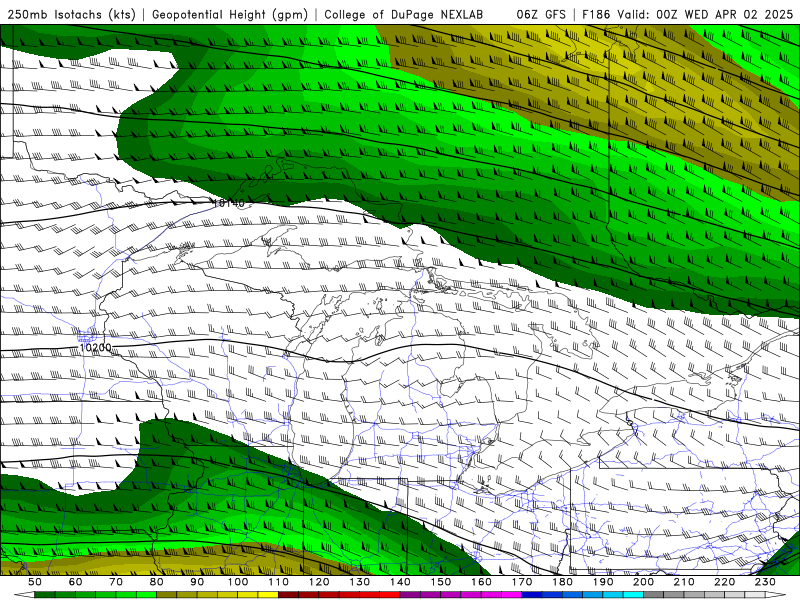The image size is (800, 600).
Task: Click the '70' value on the color scale
Action: (x=116, y=582)
